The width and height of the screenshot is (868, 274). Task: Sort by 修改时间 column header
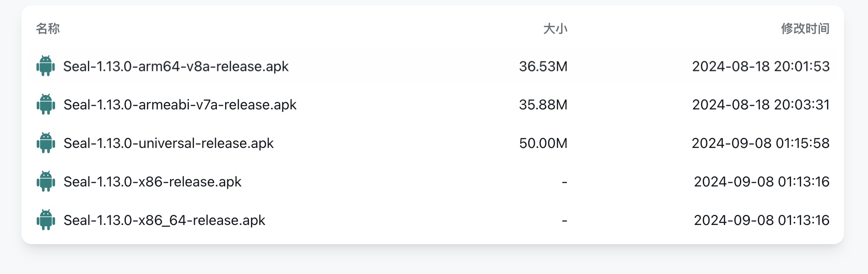(x=805, y=29)
